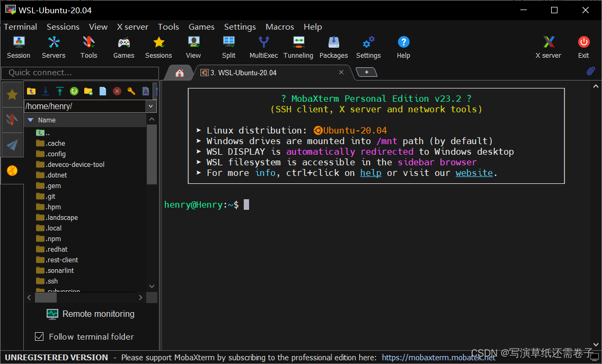Click the Help question mark toolbar icon

click(x=403, y=48)
